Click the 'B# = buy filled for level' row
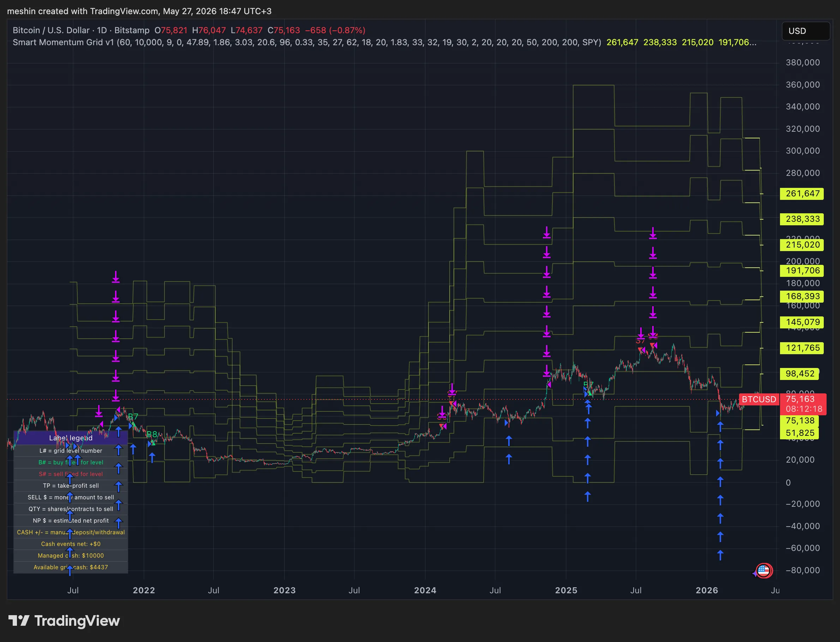This screenshot has height=642, width=840. click(x=71, y=462)
